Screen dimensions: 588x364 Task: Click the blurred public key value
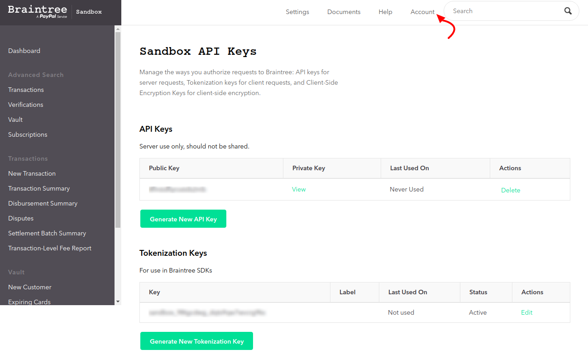coord(177,189)
